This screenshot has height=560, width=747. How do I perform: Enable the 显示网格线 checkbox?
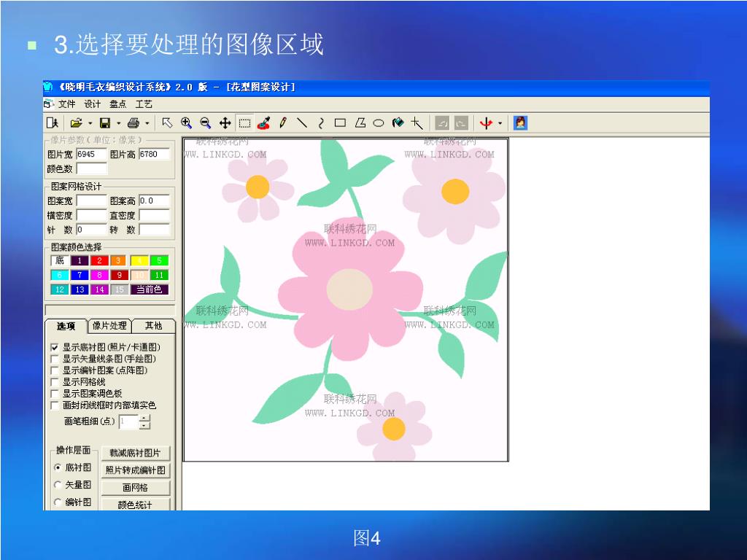[55, 382]
